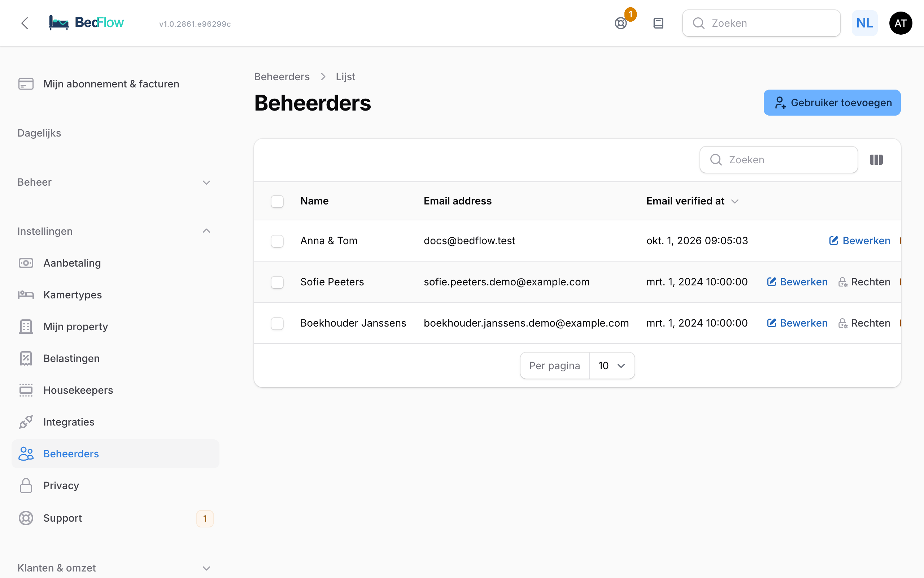Collapse the Instellingen sidebar section

click(114, 231)
